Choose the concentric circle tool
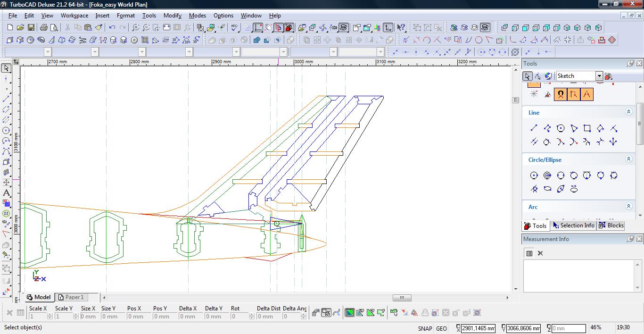 (547, 175)
